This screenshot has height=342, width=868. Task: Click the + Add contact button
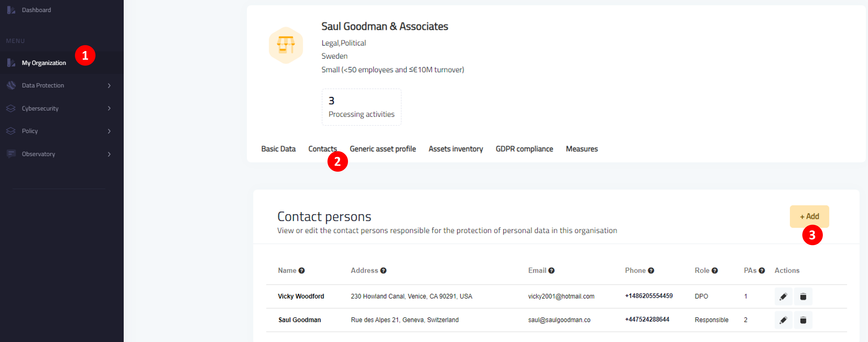(x=809, y=216)
